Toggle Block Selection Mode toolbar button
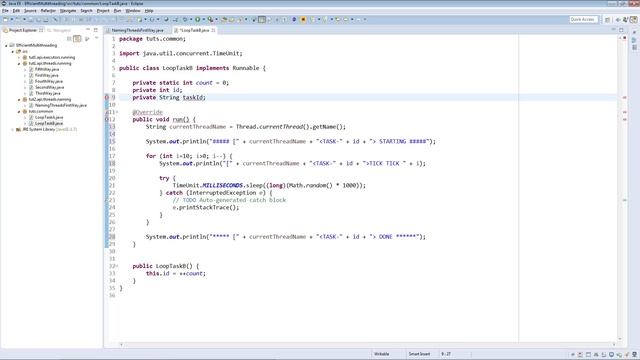The width and height of the screenshot is (640, 360). [262, 19]
